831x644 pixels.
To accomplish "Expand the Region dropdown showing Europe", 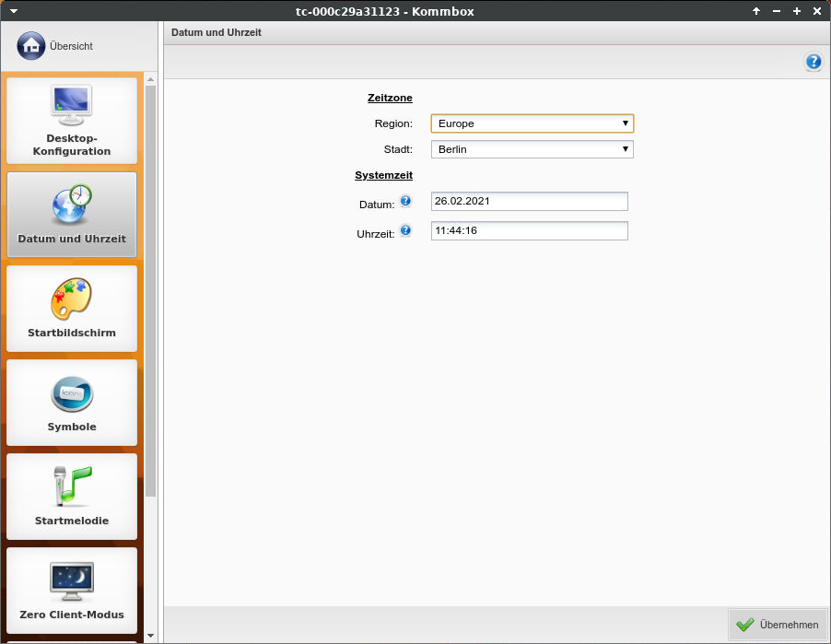I will (x=532, y=123).
